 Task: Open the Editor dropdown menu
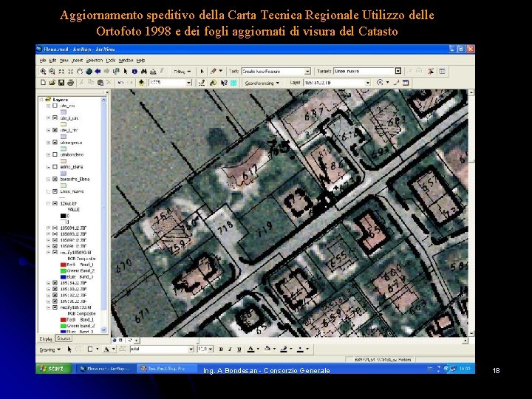(183, 72)
